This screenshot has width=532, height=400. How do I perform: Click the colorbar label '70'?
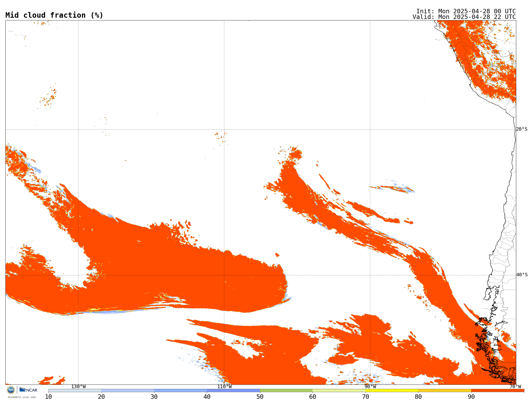coord(366,397)
